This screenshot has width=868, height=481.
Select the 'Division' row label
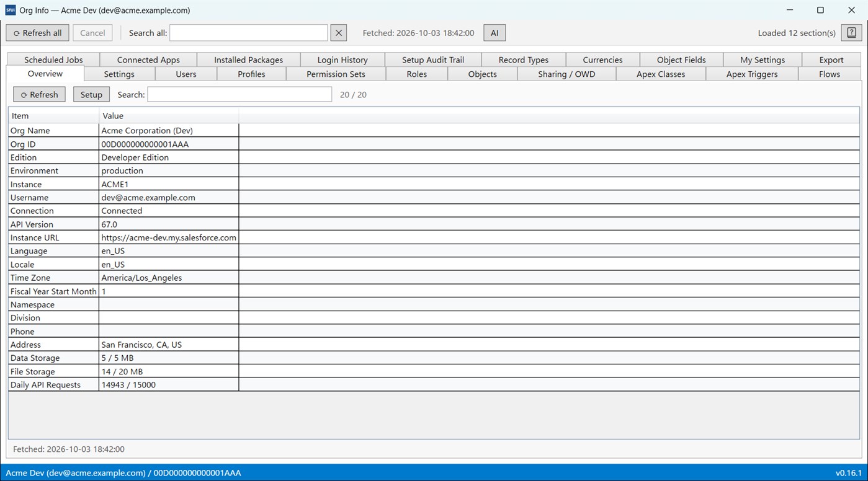pyautogui.click(x=53, y=318)
